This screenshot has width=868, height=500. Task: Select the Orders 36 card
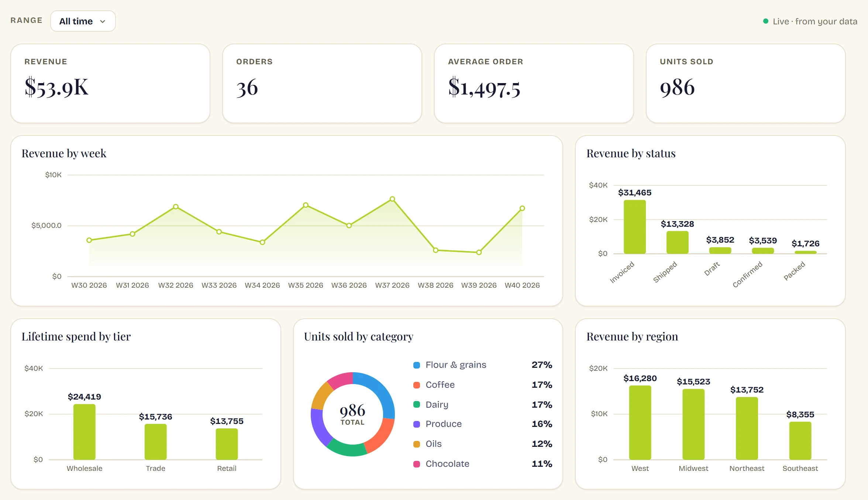[x=322, y=83]
